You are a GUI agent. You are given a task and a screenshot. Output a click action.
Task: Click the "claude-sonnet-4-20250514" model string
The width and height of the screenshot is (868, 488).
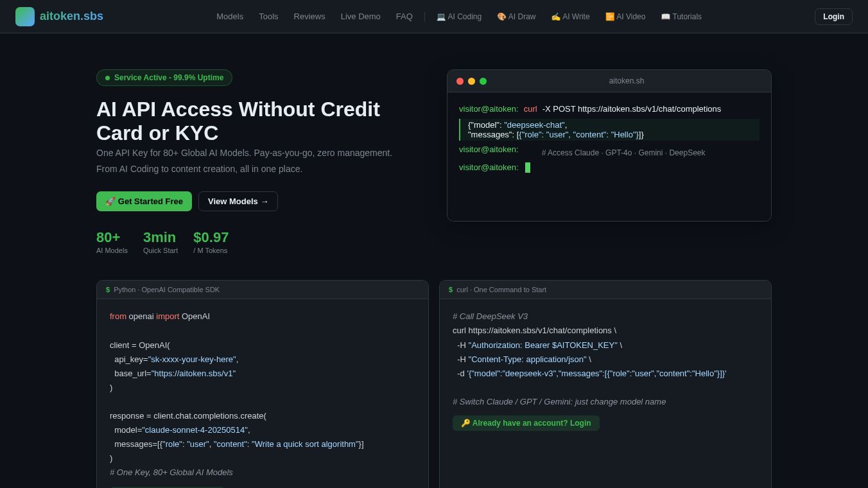[195, 430]
